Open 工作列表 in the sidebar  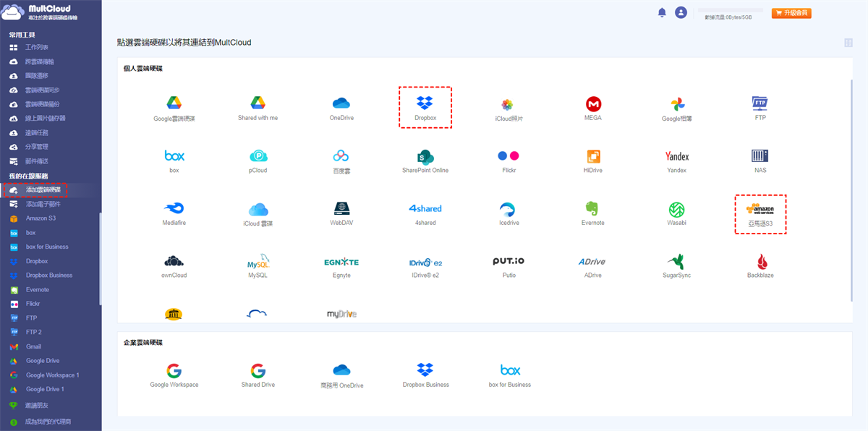[36, 47]
